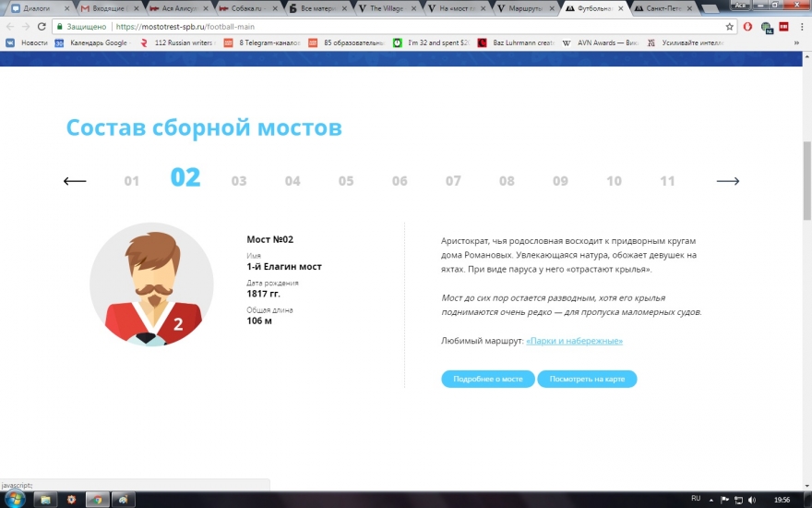Viewport: 812px width, 508px height.
Task: Go back using the browser back arrow
Action: (x=10, y=27)
